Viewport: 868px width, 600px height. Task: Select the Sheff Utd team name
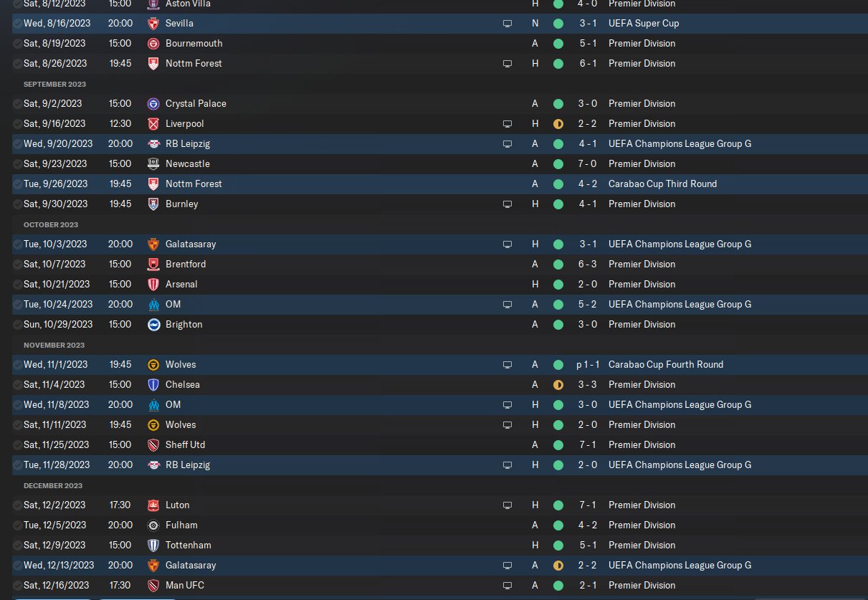click(x=186, y=445)
